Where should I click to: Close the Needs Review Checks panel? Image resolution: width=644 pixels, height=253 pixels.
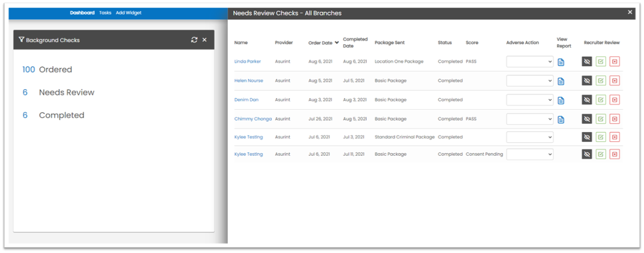(630, 13)
